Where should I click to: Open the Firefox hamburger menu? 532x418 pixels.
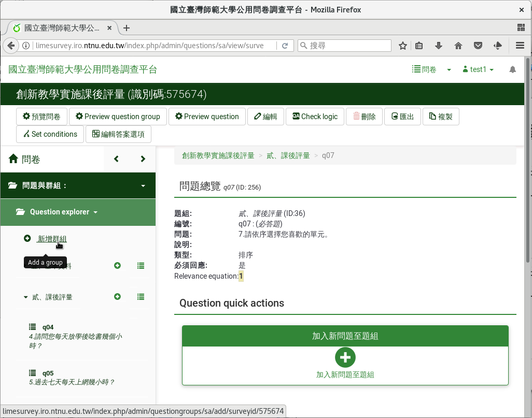click(x=520, y=46)
